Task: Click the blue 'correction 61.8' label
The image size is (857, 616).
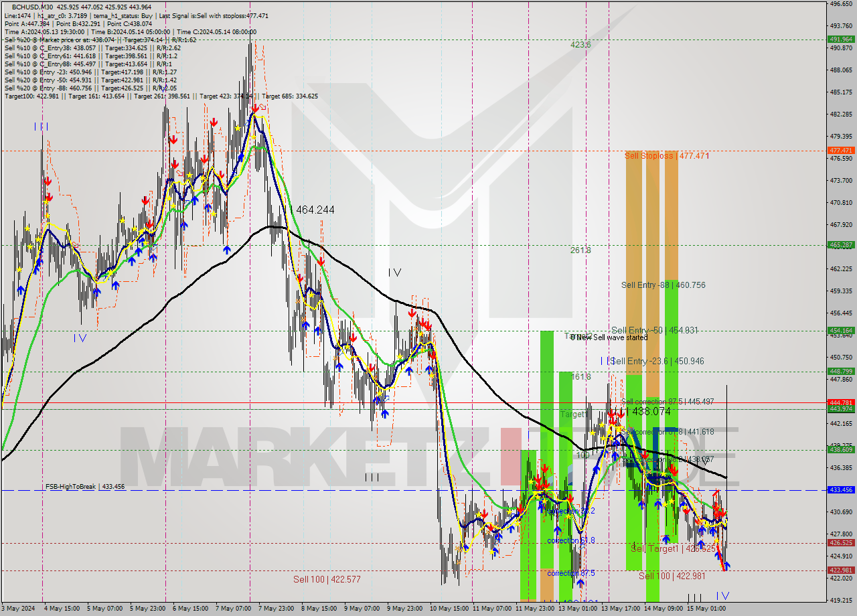Action: tap(570, 540)
